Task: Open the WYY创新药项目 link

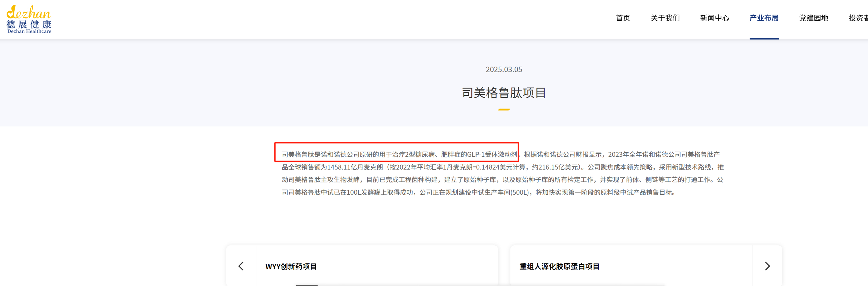Action: (x=291, y=266)
